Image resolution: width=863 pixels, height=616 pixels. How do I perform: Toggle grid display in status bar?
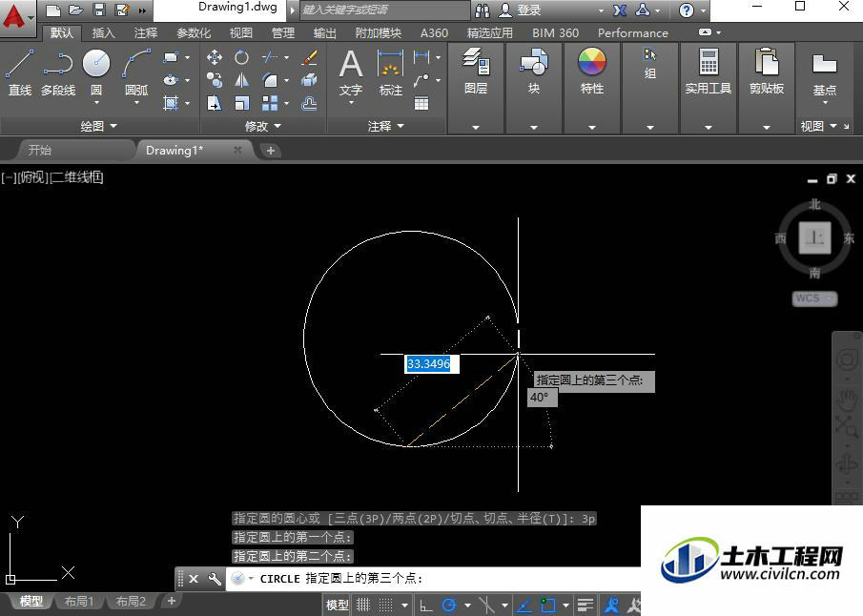[x=363, y=605]
